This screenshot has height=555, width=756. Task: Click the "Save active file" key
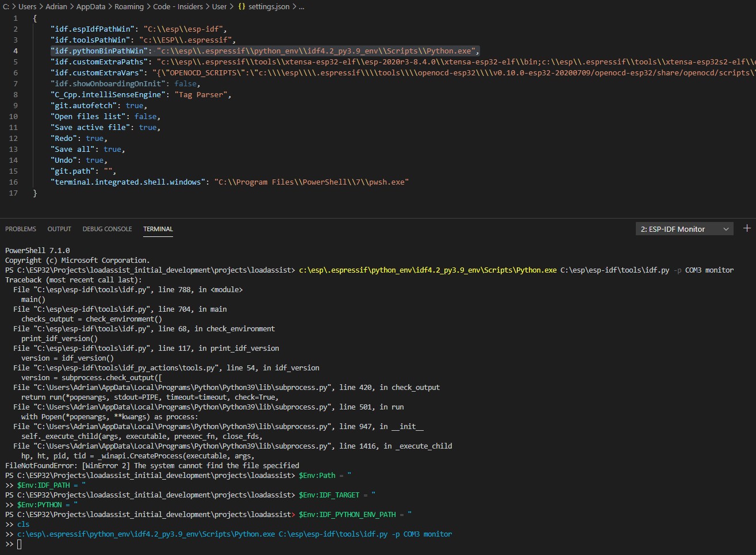(90, 127)
